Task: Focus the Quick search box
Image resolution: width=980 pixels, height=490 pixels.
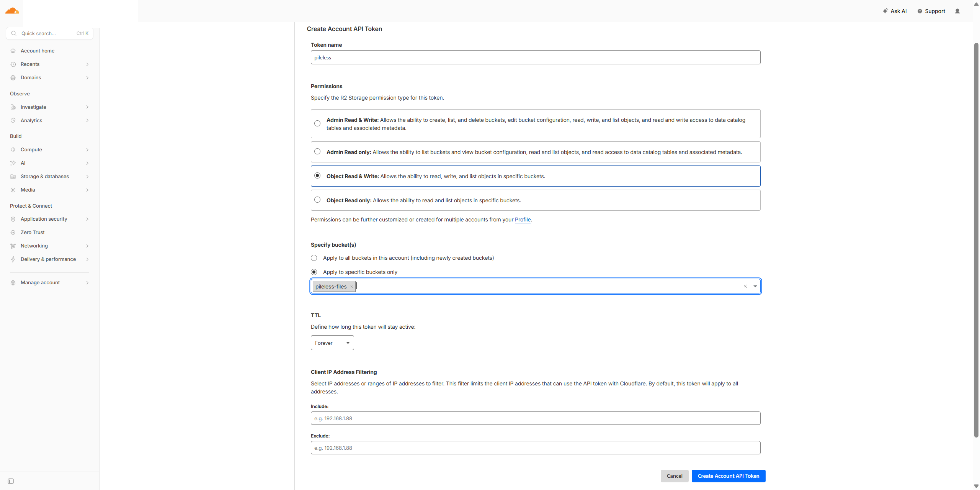Action: tap(49, 33)
